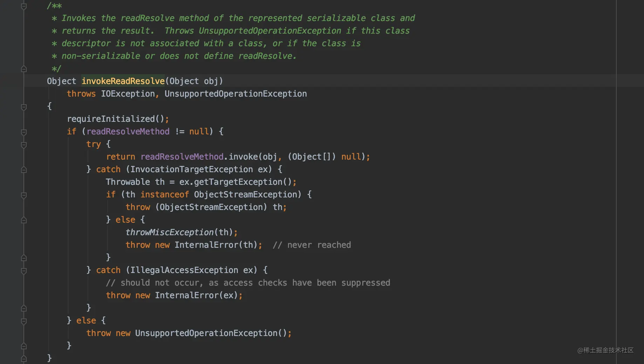Click the fold marker beside the } after InternalError(ex)
The image size is (644, 364).
point(24,308)
